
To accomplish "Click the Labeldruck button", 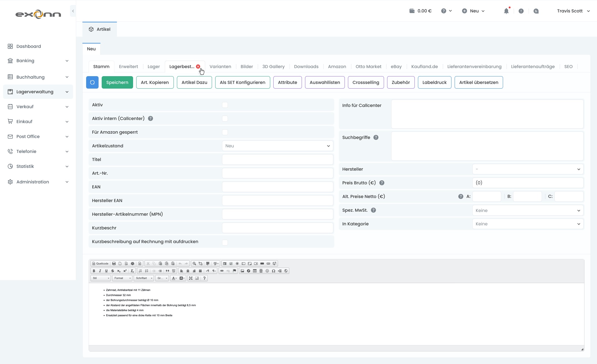I will [x=434, y=82].
